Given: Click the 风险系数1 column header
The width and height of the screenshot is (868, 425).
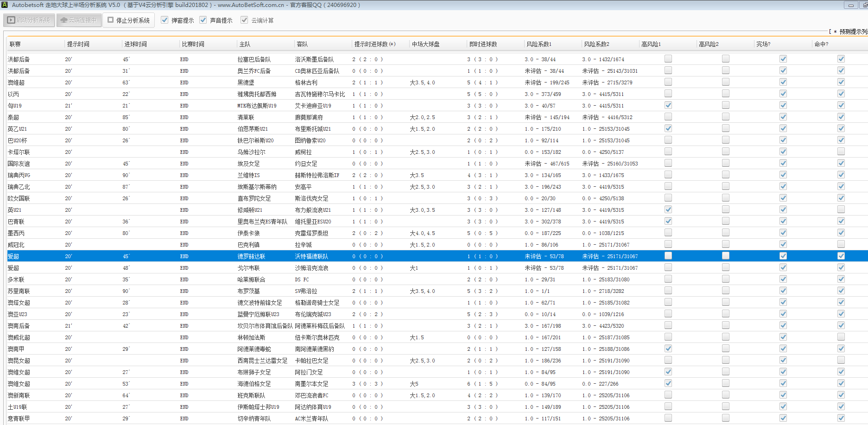Looking at the screenshot, I should [539, 44].
